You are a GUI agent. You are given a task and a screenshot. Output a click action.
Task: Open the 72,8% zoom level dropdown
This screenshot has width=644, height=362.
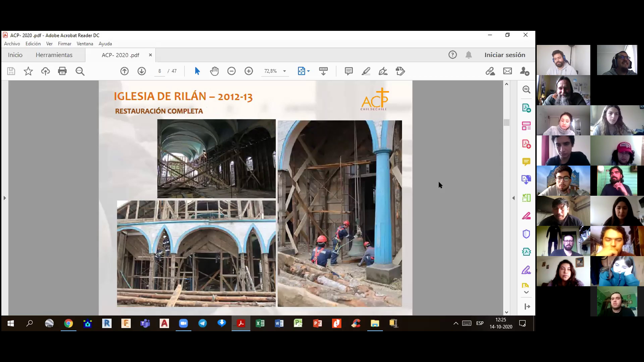click(284, 71)
